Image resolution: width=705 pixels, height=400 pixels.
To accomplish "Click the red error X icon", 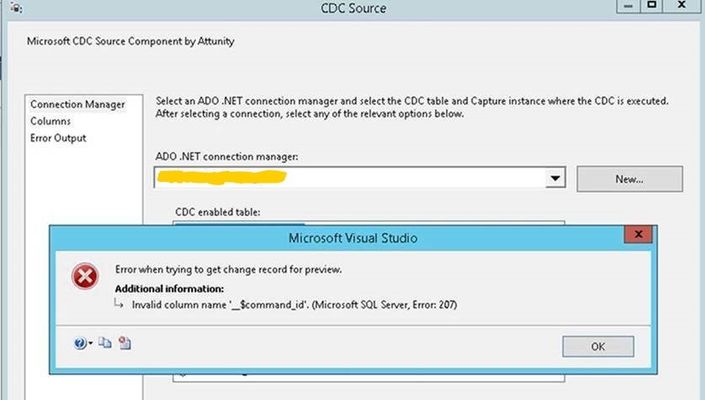I will pos(85,276).
